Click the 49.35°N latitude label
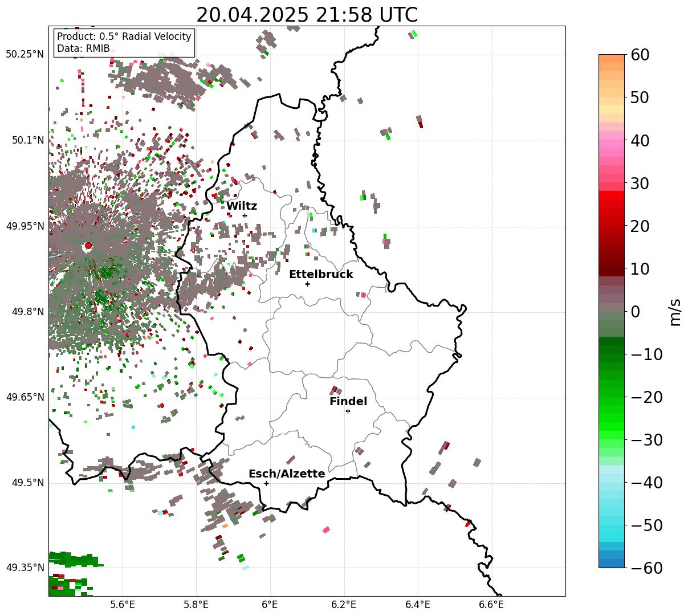Image resolution: width=688 pixels, height=616 pixels. [x=25, y=568]
